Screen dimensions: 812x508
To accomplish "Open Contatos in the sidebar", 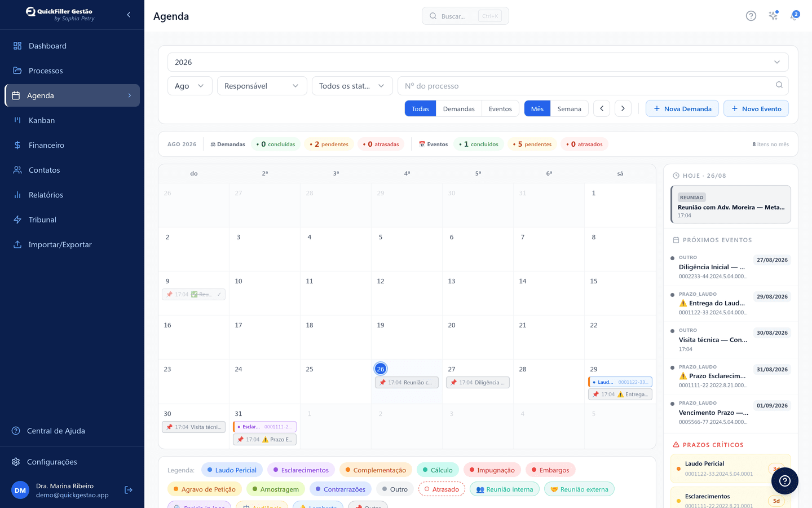I will tap(72, 170).
